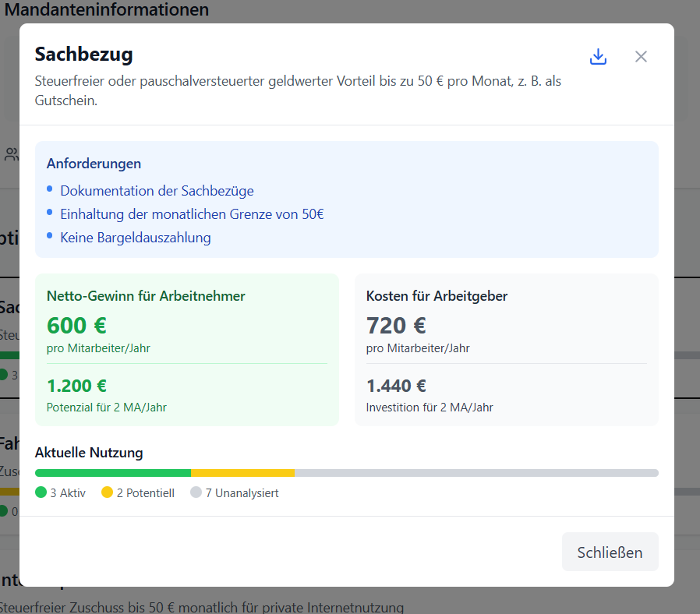The width and height of the screenshot is (700, 614).
Task: Click the yellow segment of usage bar
Action: (243, 473)
